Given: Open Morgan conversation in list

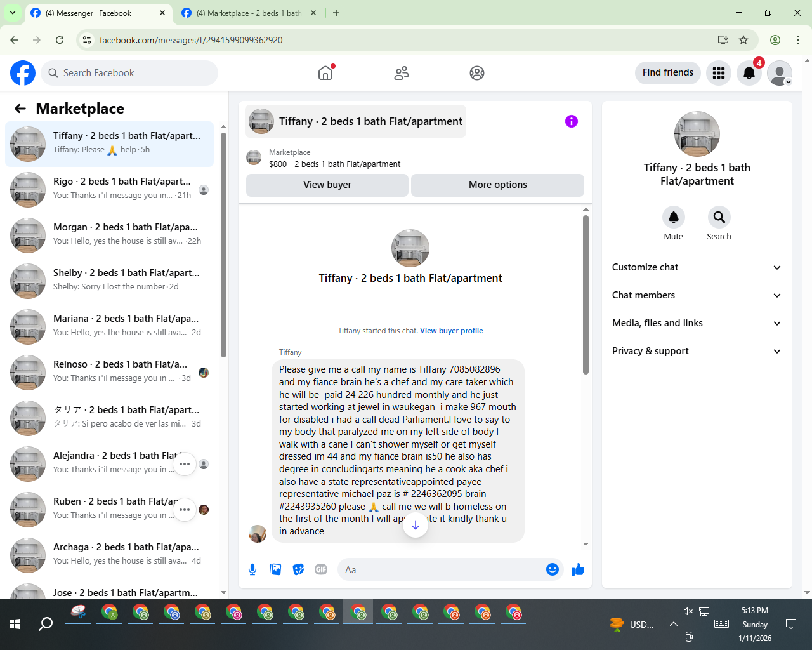Looking at the screenshot, I should click(x=110, y=235).
